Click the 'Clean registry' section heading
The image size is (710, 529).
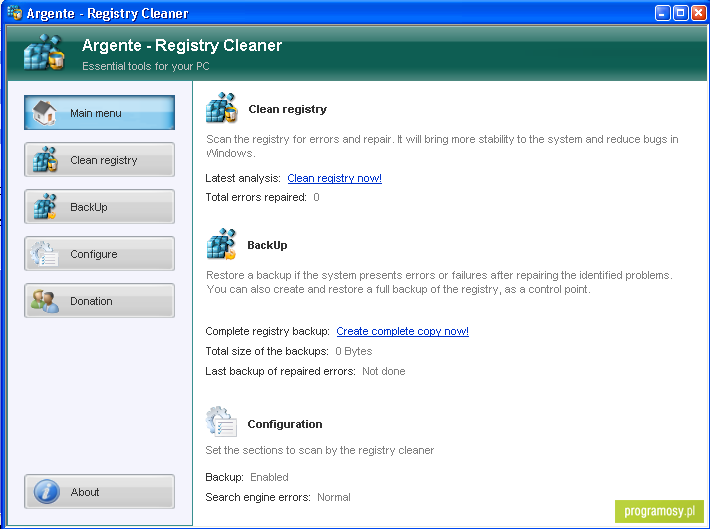(x=288, y=109)
